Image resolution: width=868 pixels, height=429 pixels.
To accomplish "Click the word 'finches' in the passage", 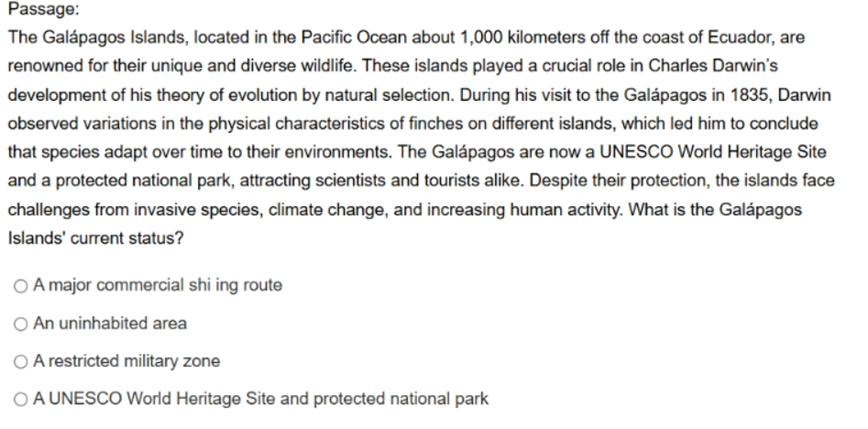I will coord(435,124).
